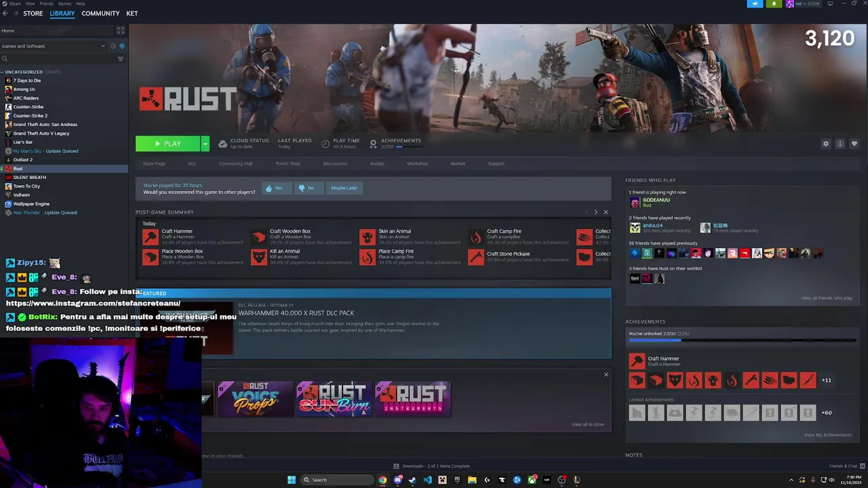Click View all friends who play
Screen dimensions: 868x488
coord(827,298)
